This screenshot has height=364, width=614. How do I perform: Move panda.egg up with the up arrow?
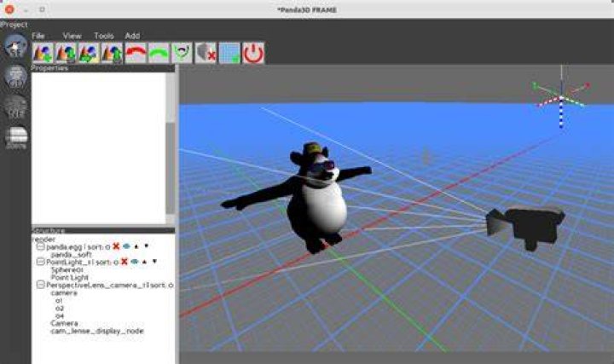pos(136,246)
